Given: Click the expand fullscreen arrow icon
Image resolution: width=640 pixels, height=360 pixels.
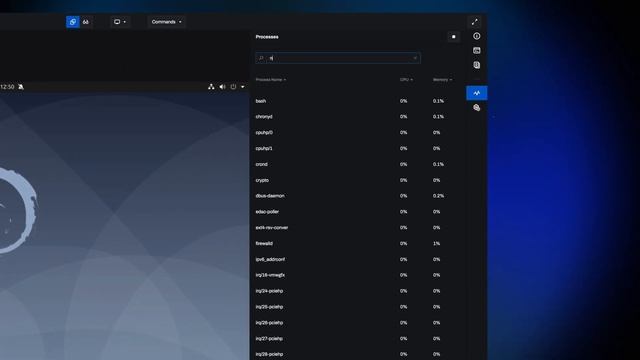Looking at the screenshot, I should pos(474,22).
